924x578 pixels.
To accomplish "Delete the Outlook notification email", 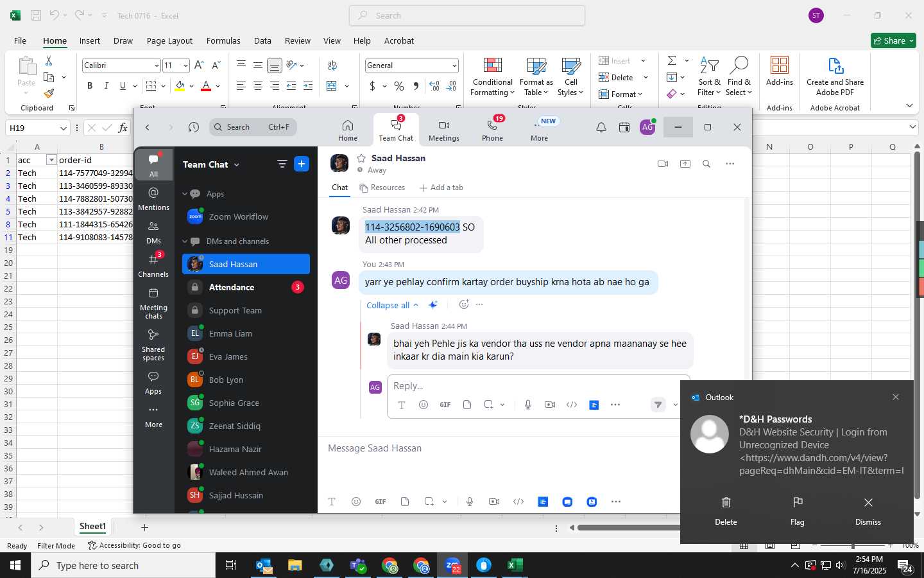I will (726, 511).
